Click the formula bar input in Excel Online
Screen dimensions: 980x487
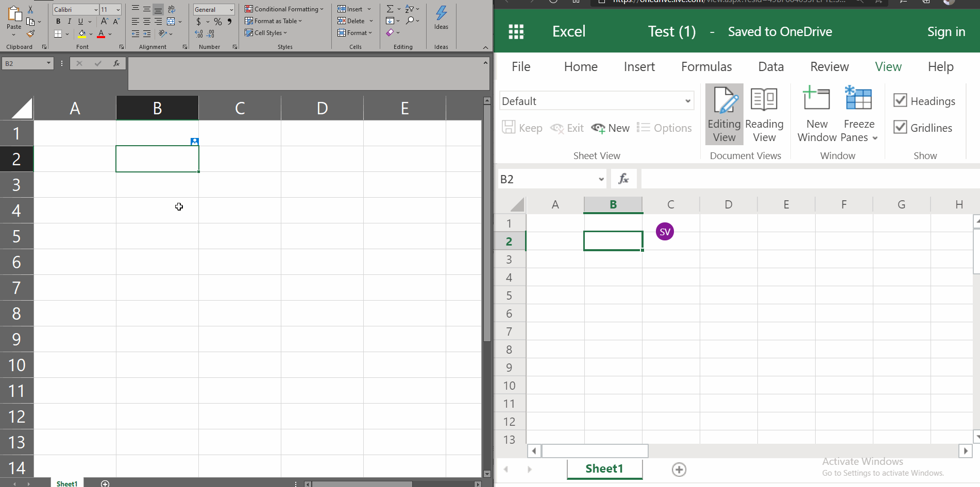click(x=810, y=179)
